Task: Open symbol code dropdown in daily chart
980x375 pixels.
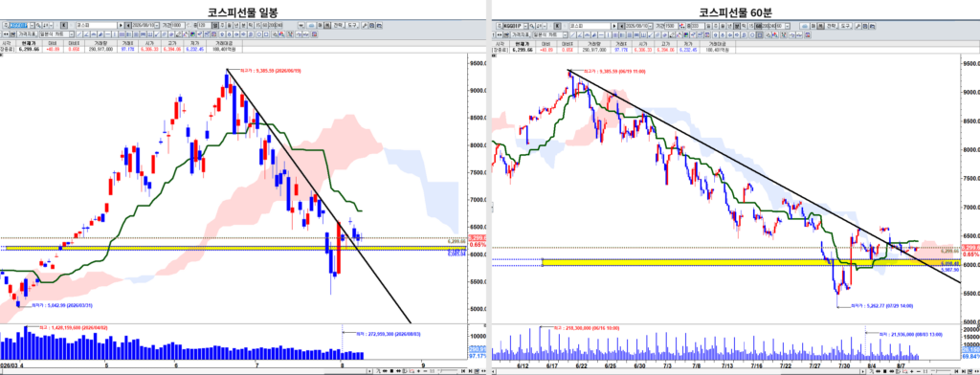Action: pyautogui.click(x=33, y=25)
